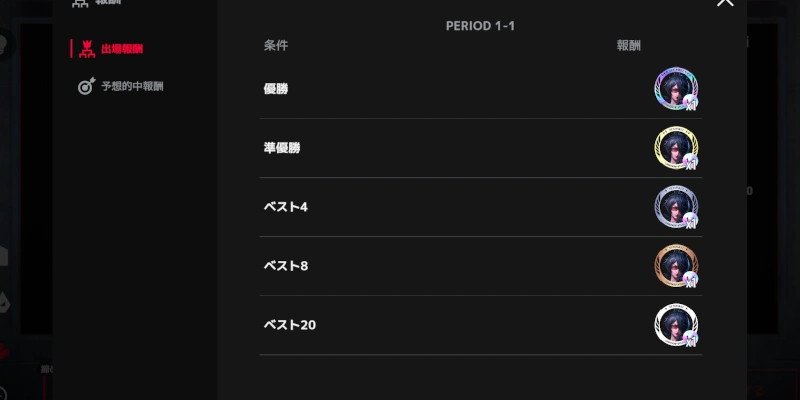Click the ベスト8 condition label
This screenshot has width=800, height=400.
(285, 266)
